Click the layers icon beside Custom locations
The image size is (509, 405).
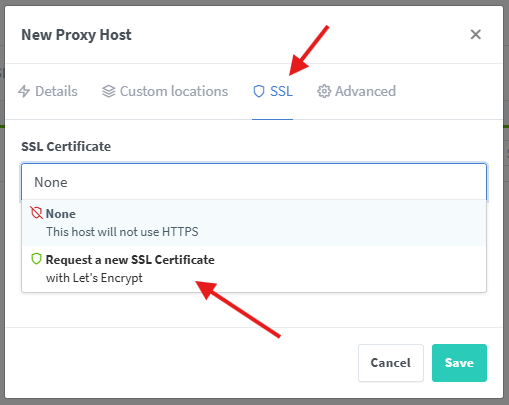(109, 91)
